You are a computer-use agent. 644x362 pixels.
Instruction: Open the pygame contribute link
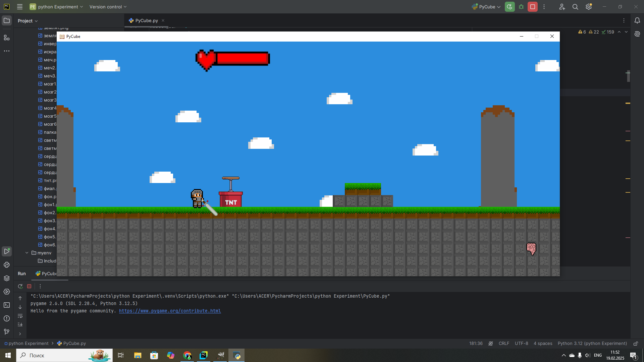point(170,311)
